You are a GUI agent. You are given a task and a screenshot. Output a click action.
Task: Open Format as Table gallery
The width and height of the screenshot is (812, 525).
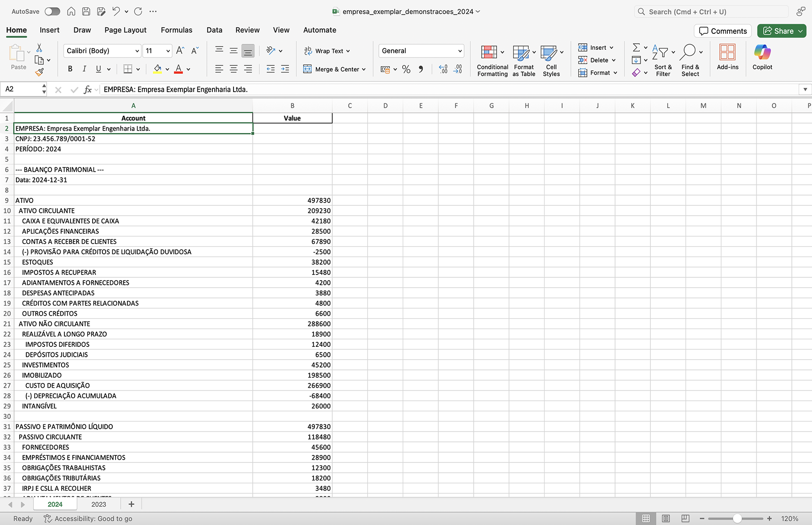[524, 61]
